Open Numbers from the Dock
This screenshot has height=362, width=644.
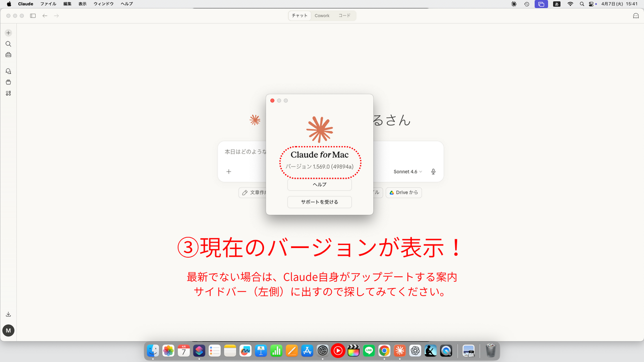(277, 350)
